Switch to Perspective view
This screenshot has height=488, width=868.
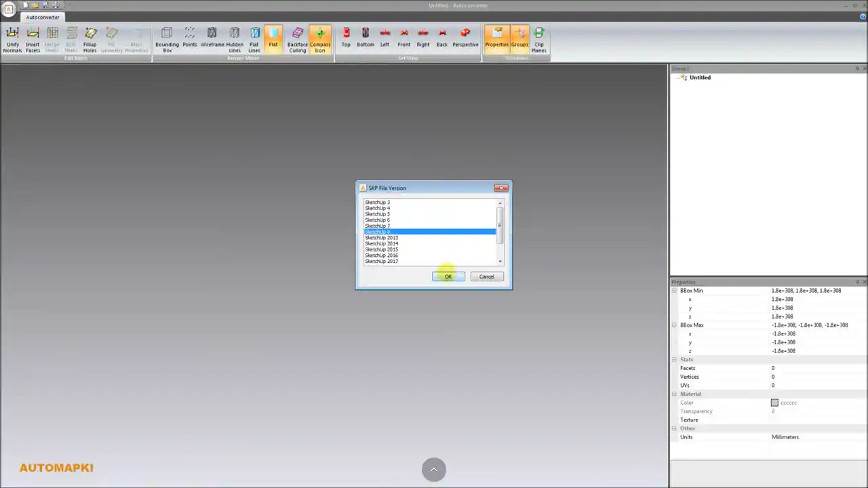tap(465, 39)
